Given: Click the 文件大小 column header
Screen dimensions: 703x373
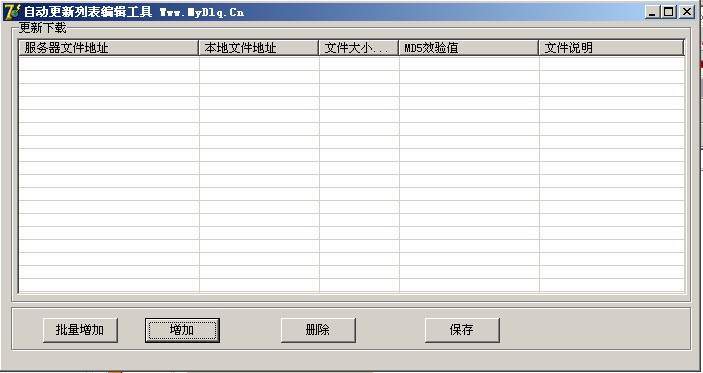Looking at the screenshot, I should pyautogui.click(x=359, y=48).
